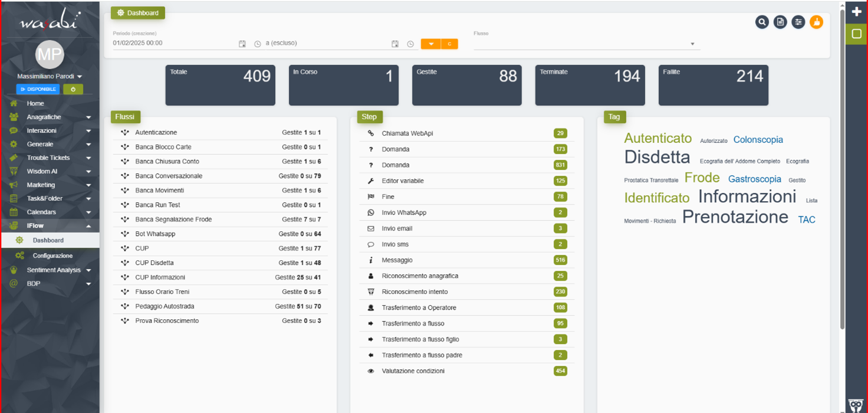Viewport: 868px width, 413px height.
Task: Open the start date calendar picker icon
Action: point(242,44)
